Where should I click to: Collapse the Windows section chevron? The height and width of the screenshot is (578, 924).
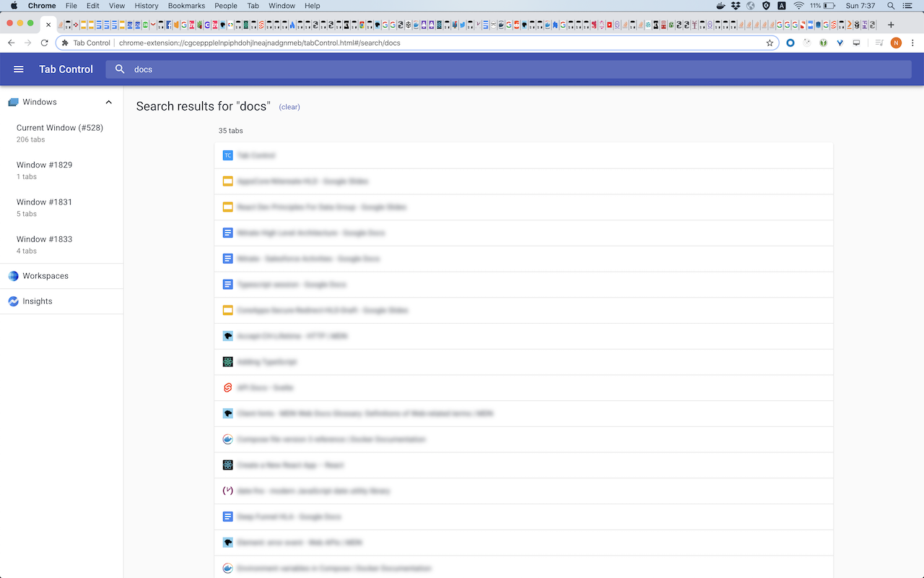pos(109,102)
